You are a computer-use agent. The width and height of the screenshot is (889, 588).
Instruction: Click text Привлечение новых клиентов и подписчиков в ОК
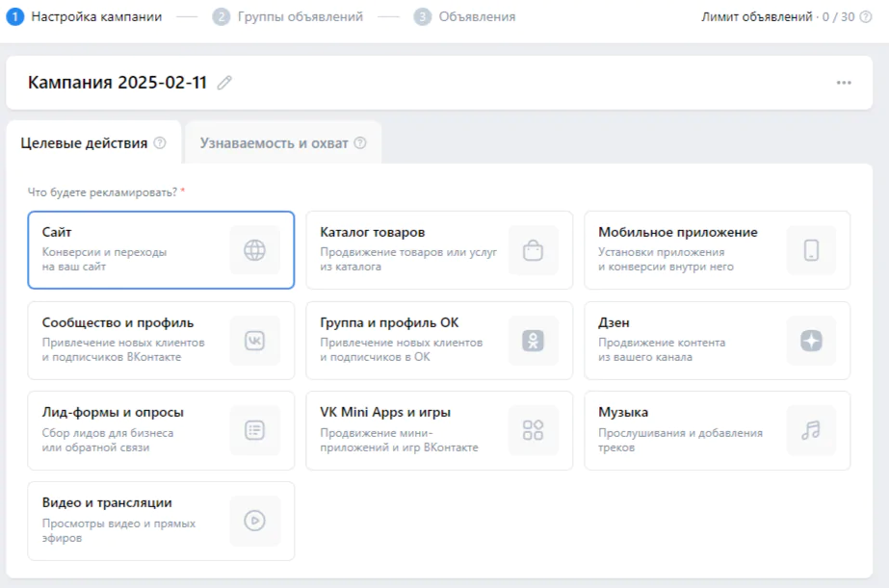(402, 350)
